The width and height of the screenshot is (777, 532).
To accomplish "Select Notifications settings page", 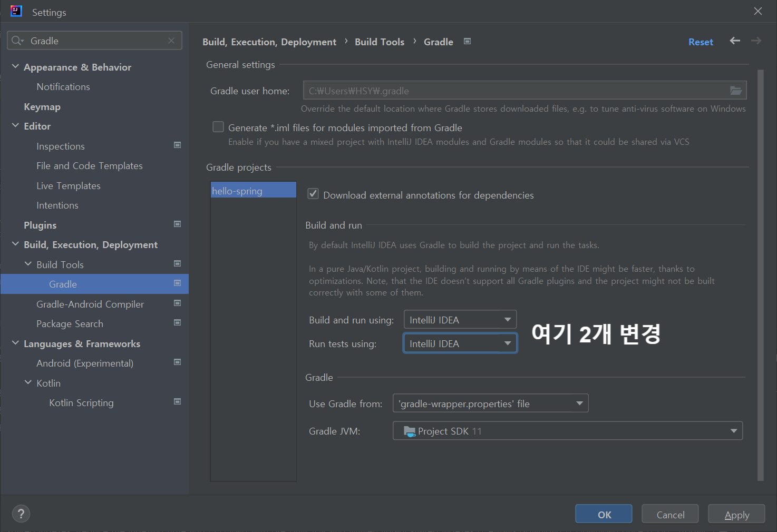I will point(63,87).
